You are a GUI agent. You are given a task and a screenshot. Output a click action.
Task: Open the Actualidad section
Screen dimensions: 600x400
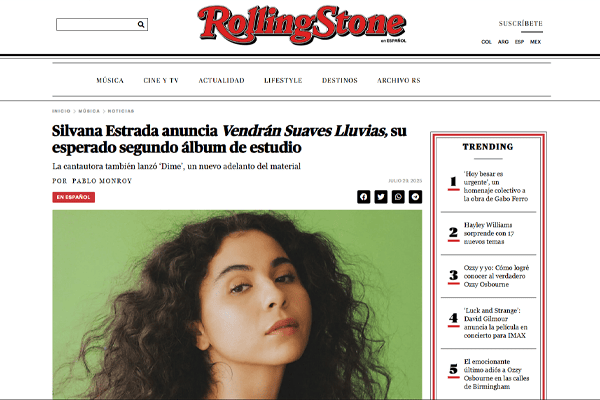click(x=222, y=80)
